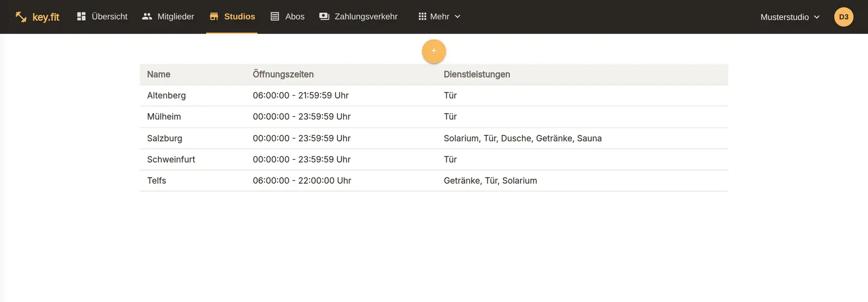This screenshot has height=302, width=868.
Task: Select the Schweinfurt studio name
Action: point(171,159)
